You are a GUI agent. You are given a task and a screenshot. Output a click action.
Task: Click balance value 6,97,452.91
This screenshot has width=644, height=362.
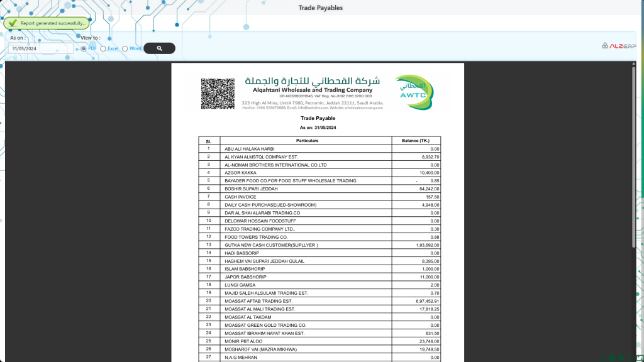coord(427,301)
